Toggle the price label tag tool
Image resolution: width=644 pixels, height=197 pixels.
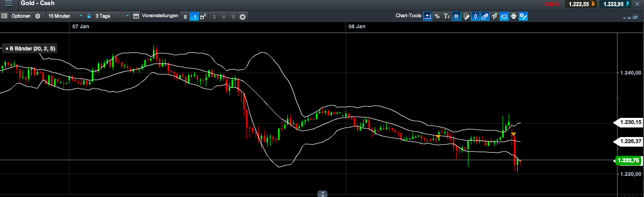click(504, 16)
